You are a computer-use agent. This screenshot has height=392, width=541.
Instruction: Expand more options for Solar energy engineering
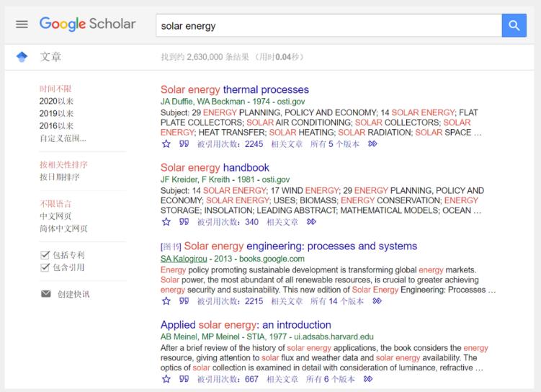pos(377,301)
